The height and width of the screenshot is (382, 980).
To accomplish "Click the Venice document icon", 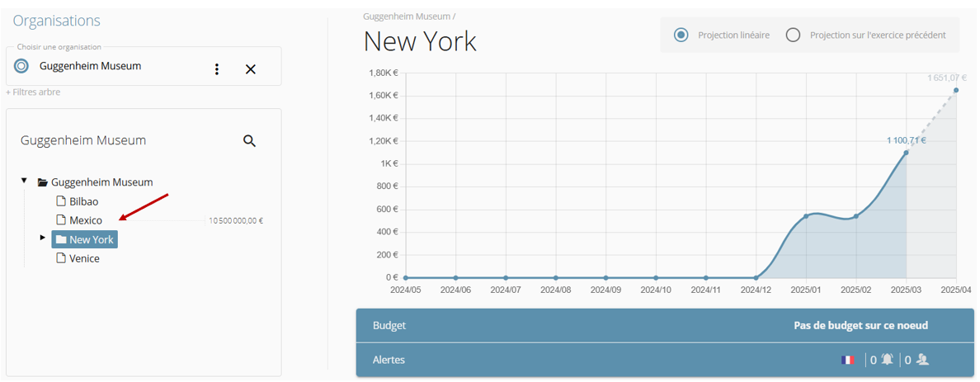I will [60, 258].
